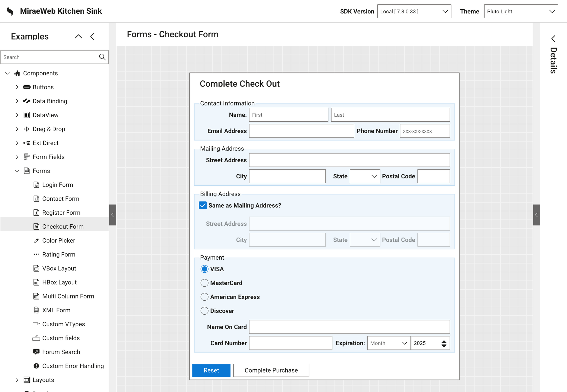Click the Custom Error Handling icon
This screenshot has height=392, width=567.
tap(36, 366)
